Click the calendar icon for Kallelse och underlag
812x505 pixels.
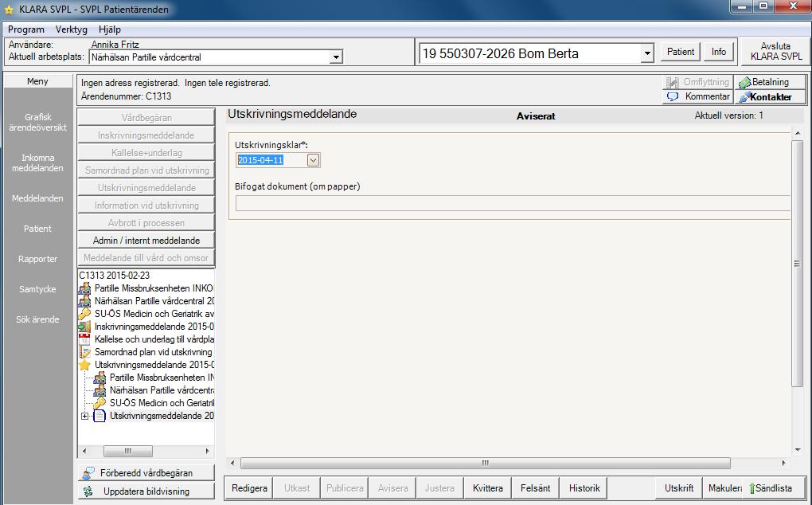pos(84,339)
